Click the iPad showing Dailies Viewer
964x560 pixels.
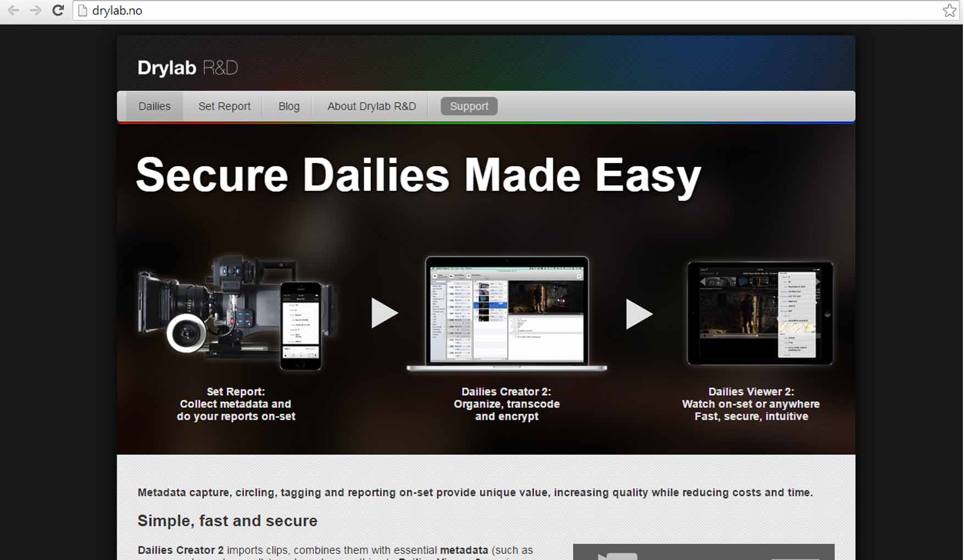click(760, 313)
